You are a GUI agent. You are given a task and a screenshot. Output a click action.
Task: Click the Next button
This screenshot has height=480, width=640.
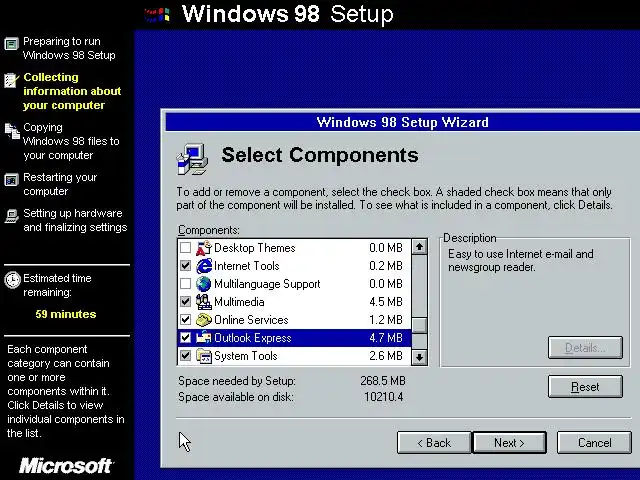pyautogui.click(x=509, y=443)
